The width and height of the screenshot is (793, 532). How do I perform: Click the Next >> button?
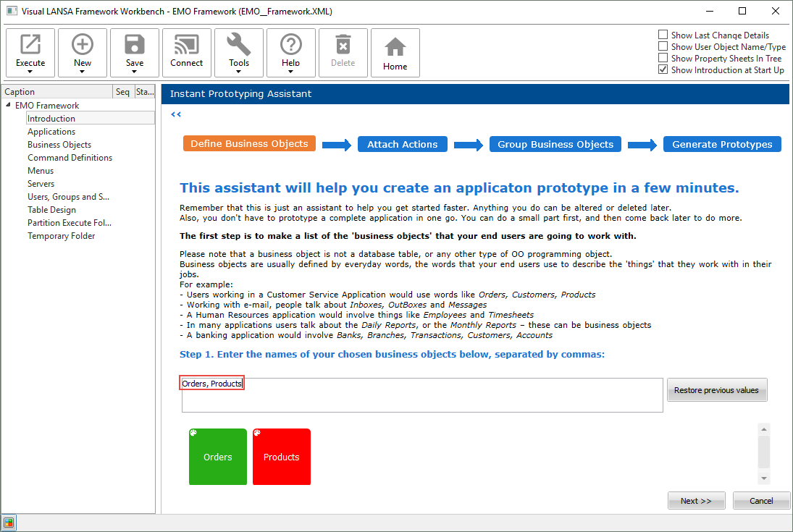[697, 501]
